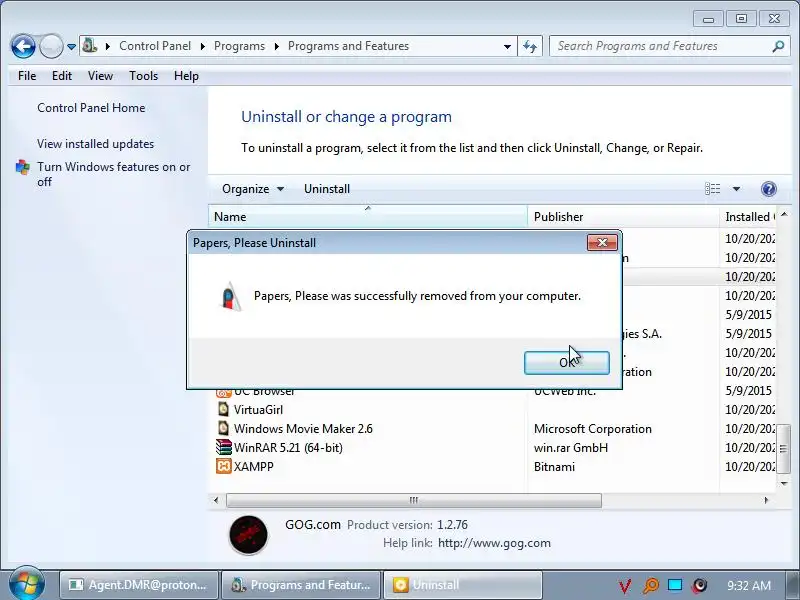Open the Organize dropdown
The height and width of the screenshot is (600, 800).
[253, 189]
